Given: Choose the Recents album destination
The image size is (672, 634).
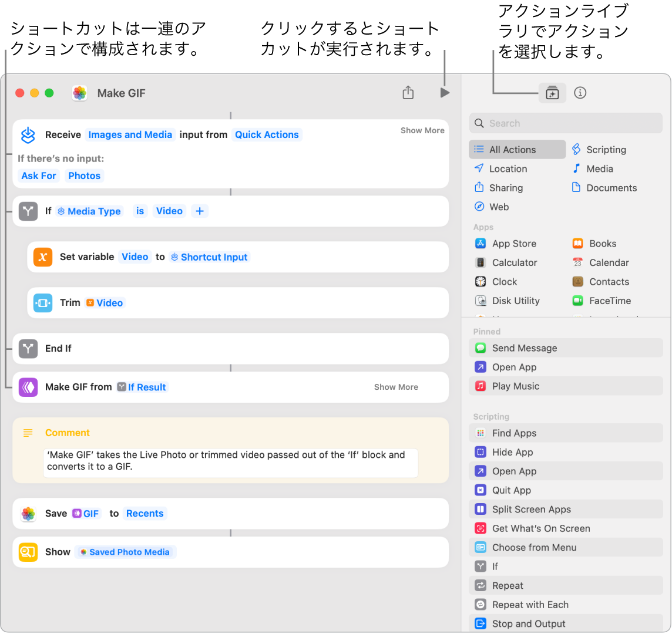Looking at the screenshot, I should [145, 514].
